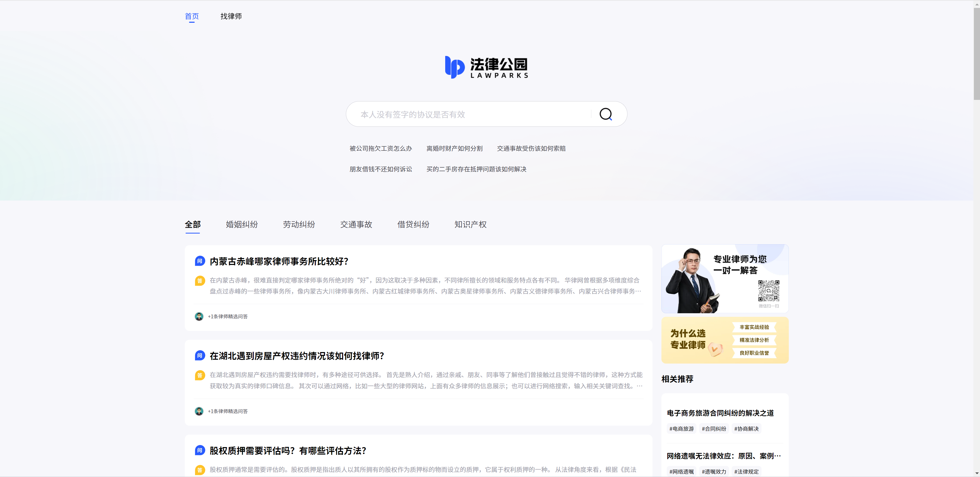The width and height of the screenshot is (980, 477).
Task: Switch to the 知识产权 tab
Action: coord(470,225)
